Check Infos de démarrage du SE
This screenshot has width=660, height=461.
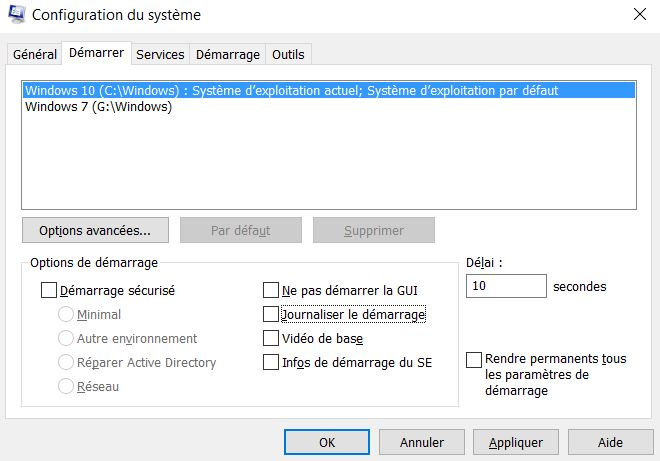tap(271, 363)
